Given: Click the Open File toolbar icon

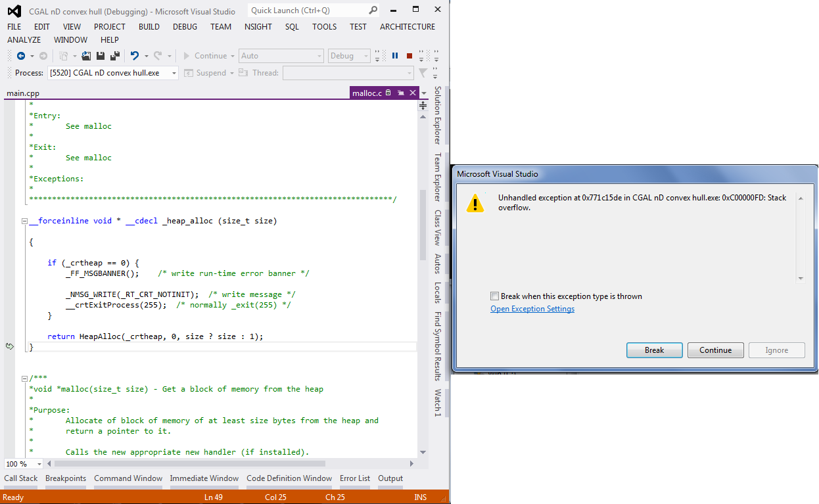Looking at the screenshot, I should tap(86, 56).
